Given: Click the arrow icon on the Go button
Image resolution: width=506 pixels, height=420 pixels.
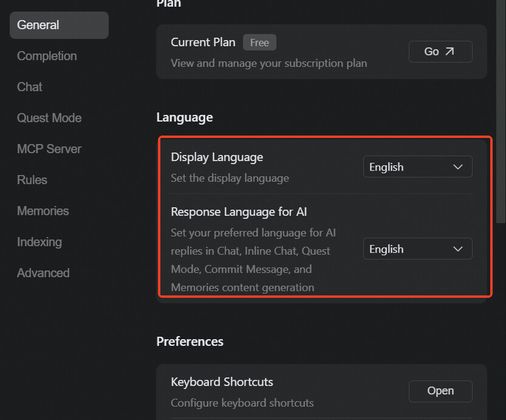Looking at the screenshot, I should [x=450, y=52].
